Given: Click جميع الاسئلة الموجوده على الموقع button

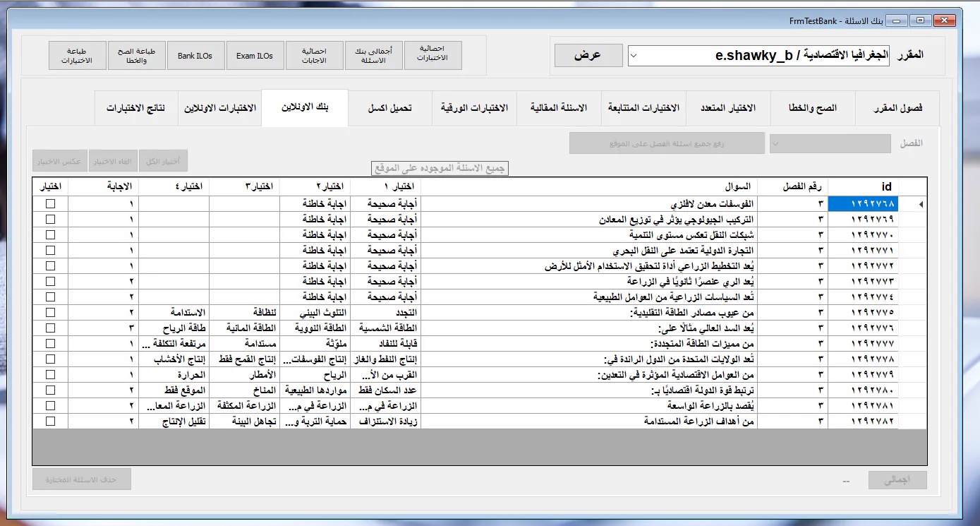Looking at the screenshot, I should point(440,168).
